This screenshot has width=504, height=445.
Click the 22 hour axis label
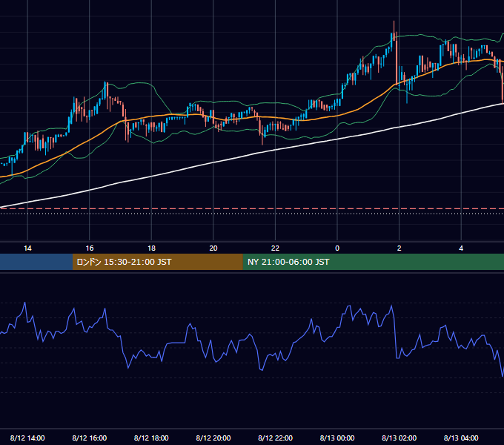pos(275,248)
